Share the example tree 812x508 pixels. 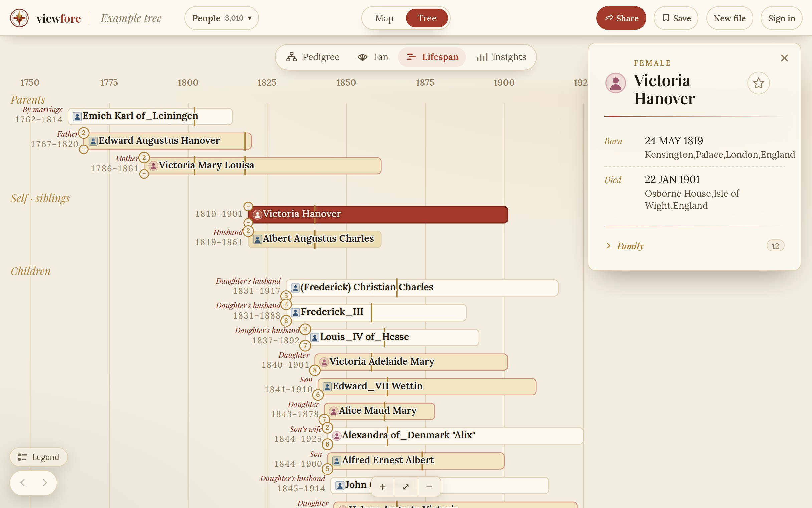click(621, 18)
